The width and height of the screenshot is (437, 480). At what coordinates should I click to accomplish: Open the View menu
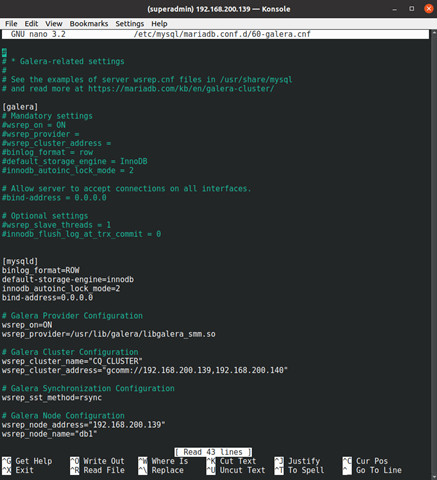(x=54, y=24)
